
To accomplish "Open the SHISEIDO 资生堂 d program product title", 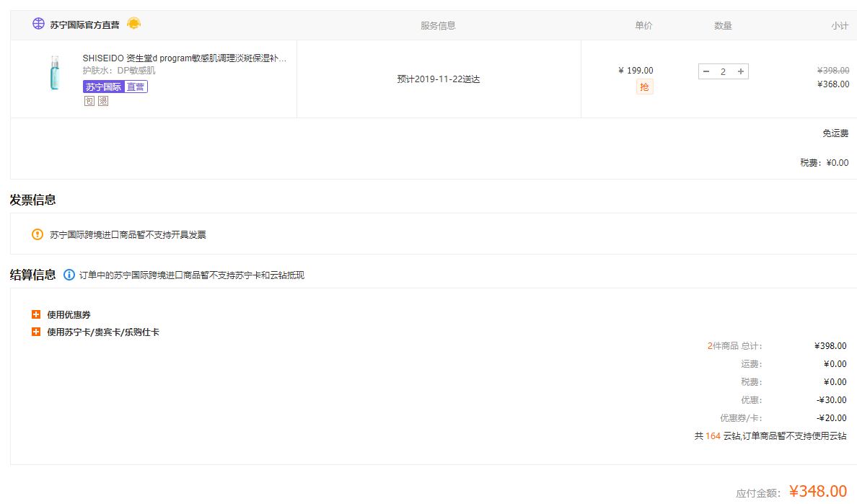I will point(185,58).
